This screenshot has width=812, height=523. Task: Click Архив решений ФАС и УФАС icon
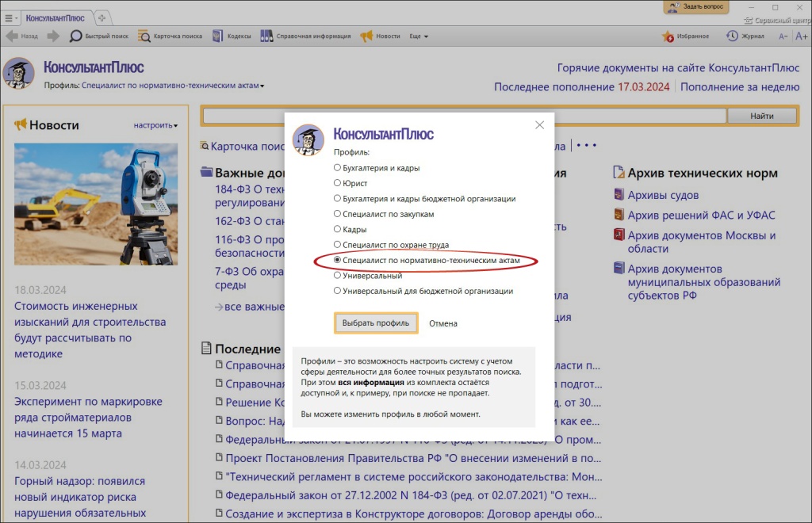click(x=619, y=214)
